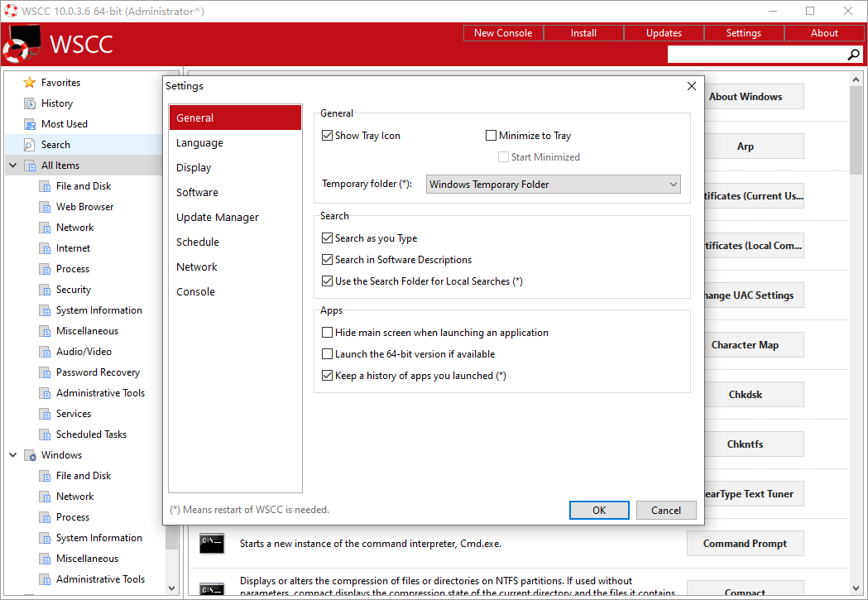868x600 pixels.
Task: Close the Settings dialog with X
Action: (692, 86)
